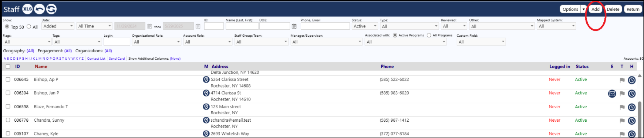Viewport: 644px width, 138px height.
Task: Click Show Additional Columns (None) link
Action: pos(175,59)
